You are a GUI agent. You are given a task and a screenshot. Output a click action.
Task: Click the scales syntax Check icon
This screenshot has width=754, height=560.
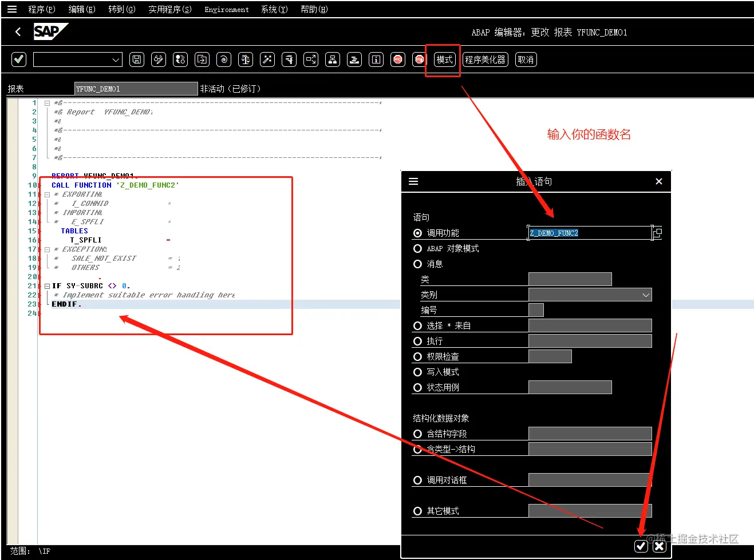246,59
